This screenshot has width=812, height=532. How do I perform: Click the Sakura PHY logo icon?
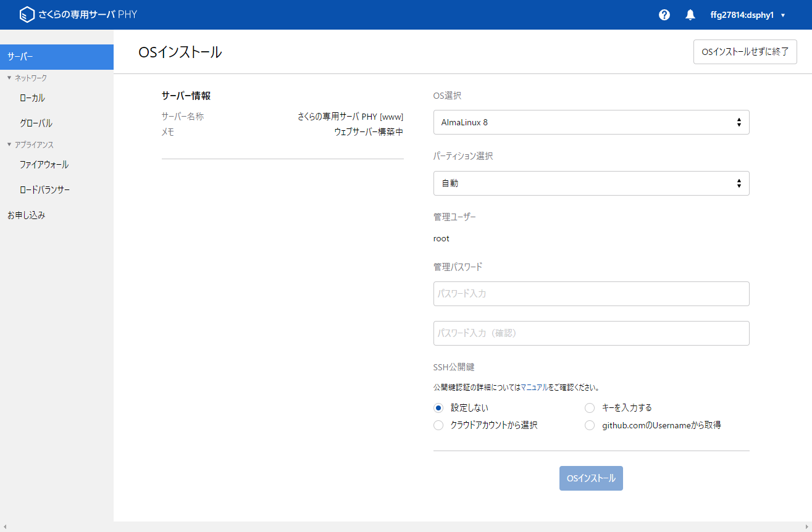tap(27, 15)
